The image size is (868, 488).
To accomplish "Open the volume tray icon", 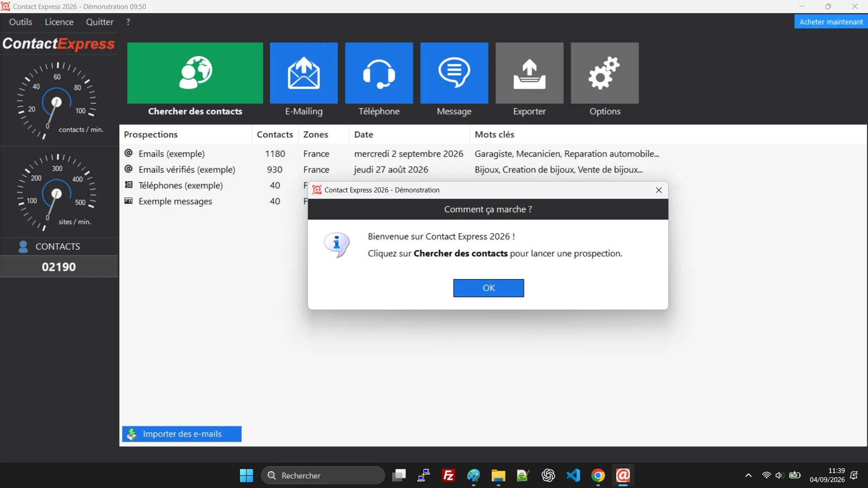I will click(779, 476).
